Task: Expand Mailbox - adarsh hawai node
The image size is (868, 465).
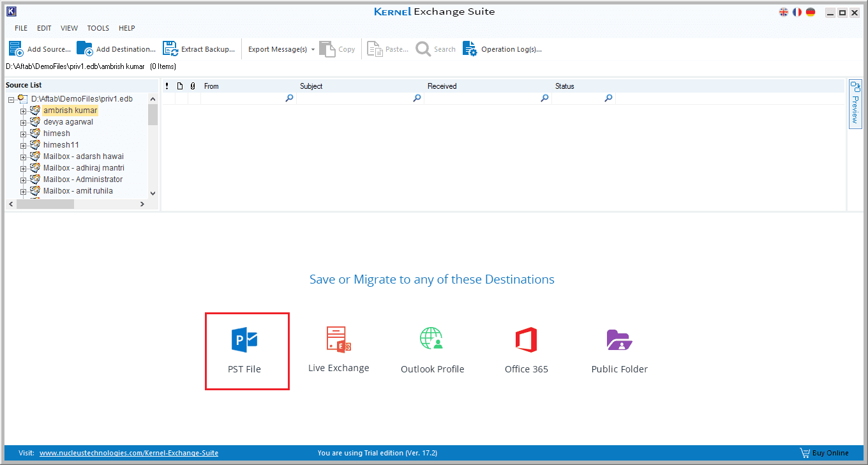Action: tap(24, 157)
